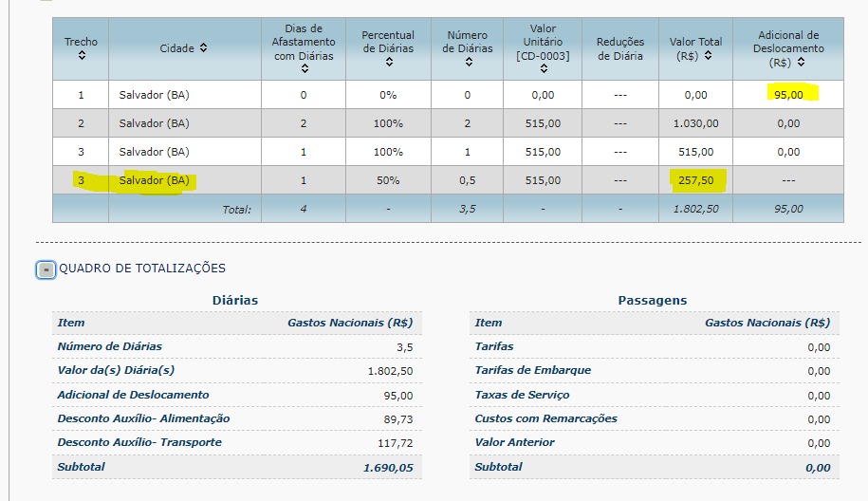Sort by Valor Total (R$) arrows
Viewport: 868px width, 501px height.
point(708,55)
